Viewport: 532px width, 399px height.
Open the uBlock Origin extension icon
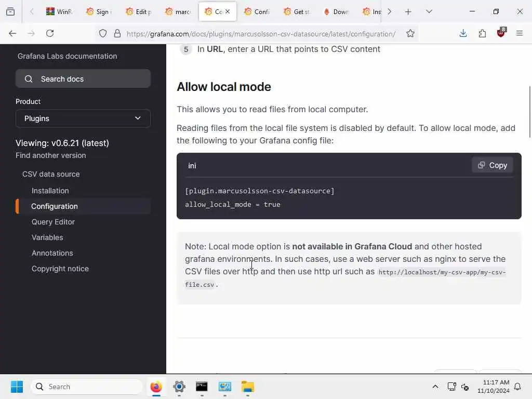pos(501,33)
